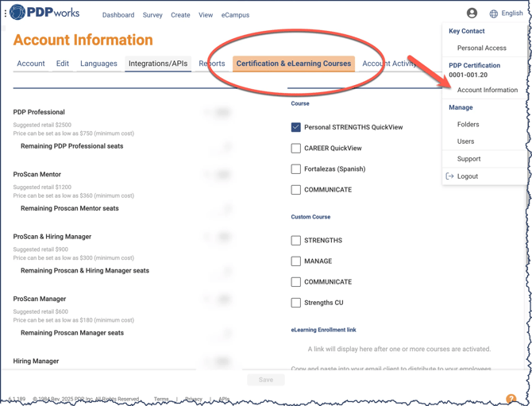This screenshot has height=406, width=532.
Task: Open the Reports tab
Action: (x=212, y=64)
